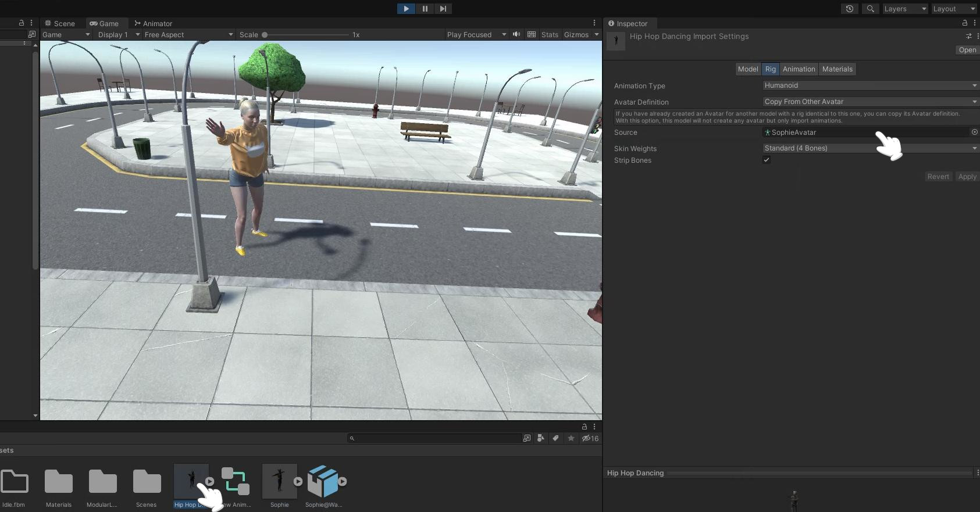The width and height of the screenshot is (980, 512).
Task: Toggle the Strip Bones checkbox
Action: pos(767,160)
